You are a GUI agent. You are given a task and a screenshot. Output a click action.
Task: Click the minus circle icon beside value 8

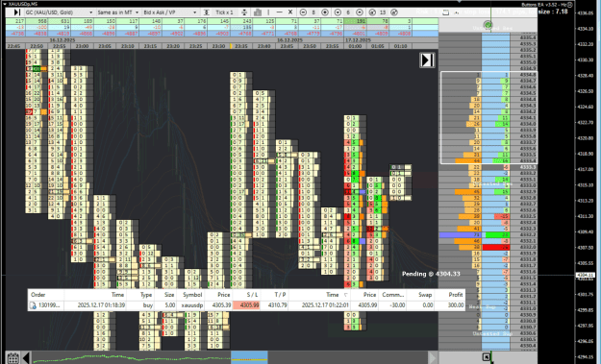pyautogui.click(x=303, y=12)
